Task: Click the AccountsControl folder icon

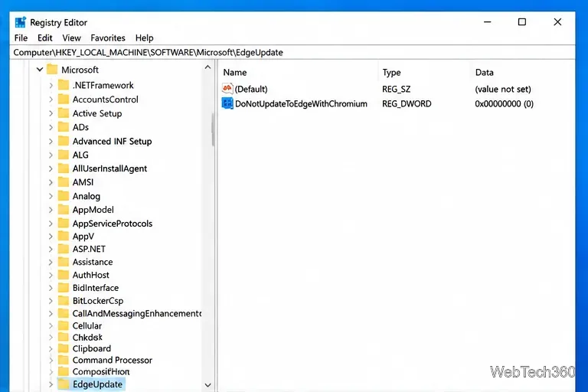Action: coord(64,100)
